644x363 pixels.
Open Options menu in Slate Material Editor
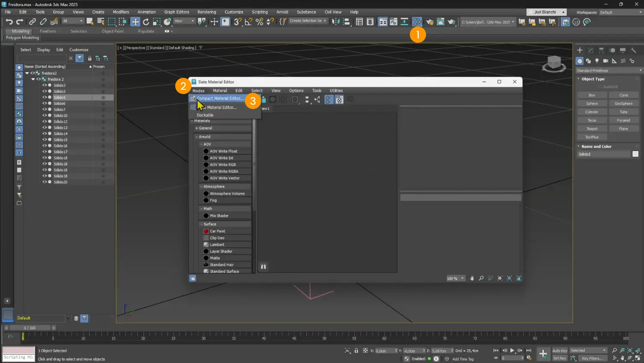pyautogui.click(x=296, y=91)
